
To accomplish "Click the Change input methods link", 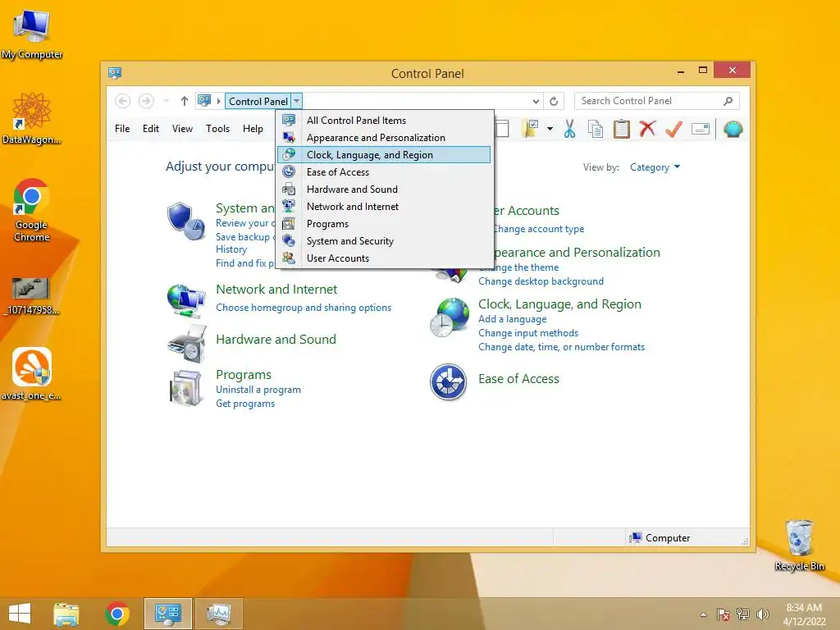I will click(x=528, y=333).
